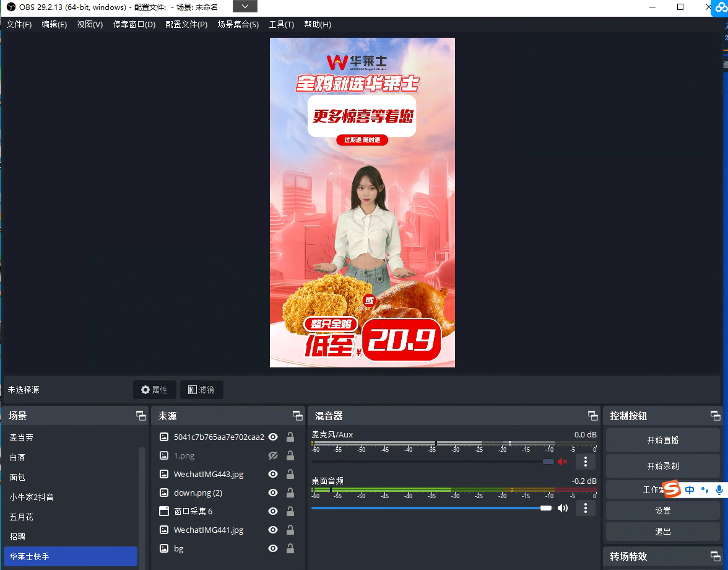The height and width of the screenshot is (570, 728).
Task: Open the 停靠窗口(D) menu
Action: tap(134, 25)
